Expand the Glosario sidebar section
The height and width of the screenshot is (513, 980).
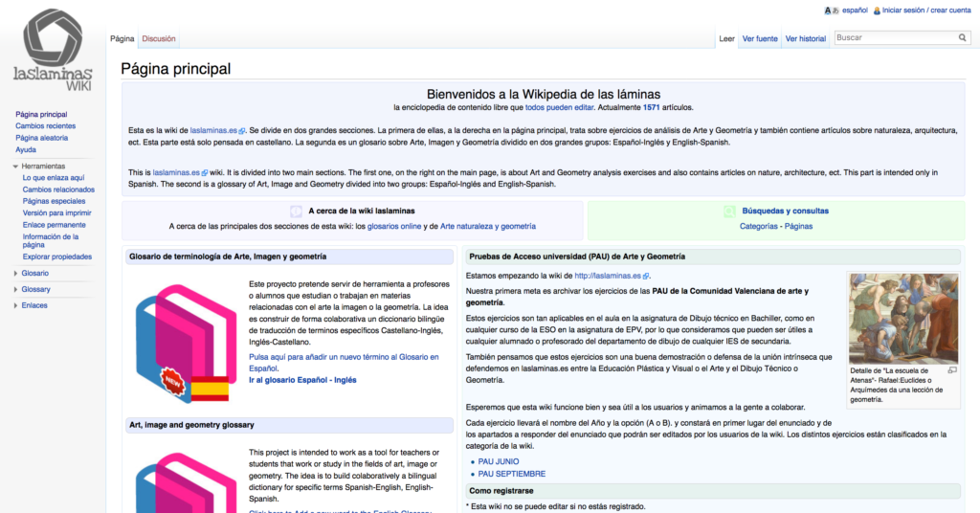15,274
